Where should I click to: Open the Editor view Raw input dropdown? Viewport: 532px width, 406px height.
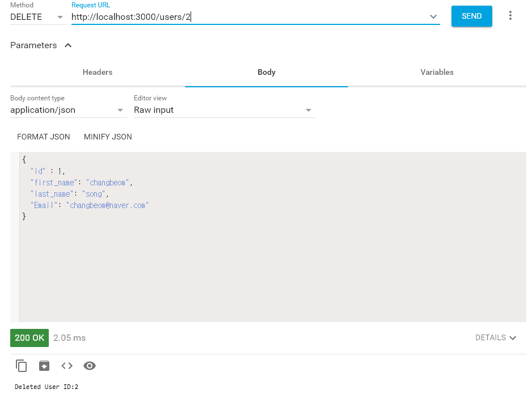[x=224, y=110]
